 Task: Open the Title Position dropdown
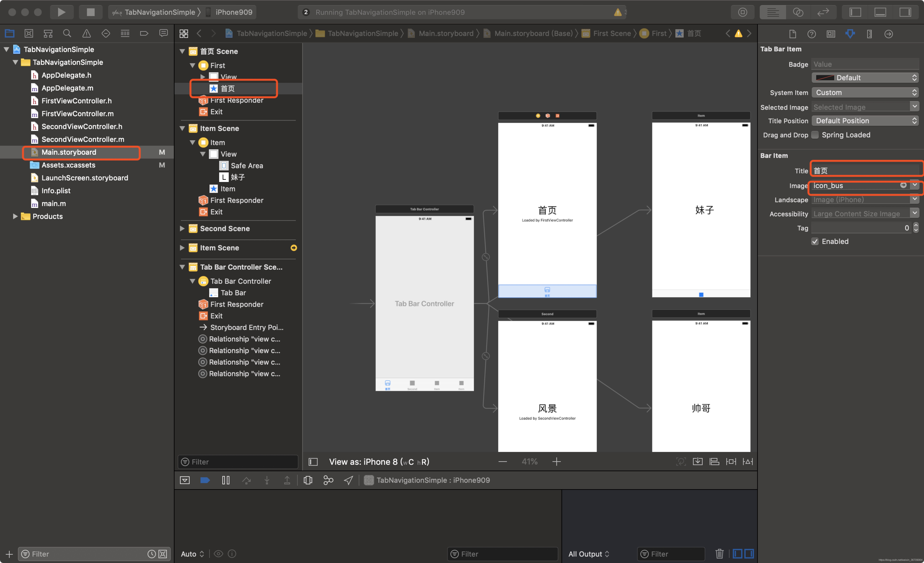(865, 121)
